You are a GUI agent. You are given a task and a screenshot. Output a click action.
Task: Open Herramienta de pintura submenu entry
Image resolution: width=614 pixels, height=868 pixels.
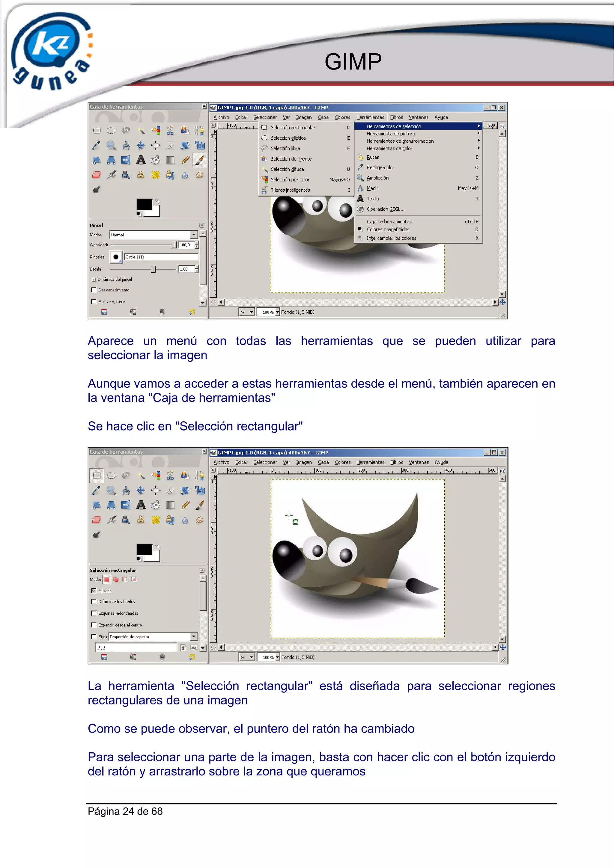(418, 134)
